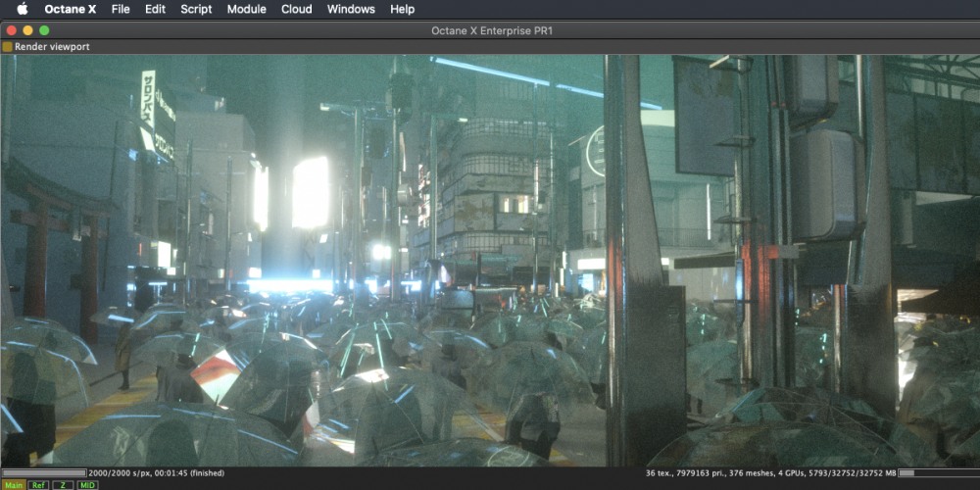The width and height of the screenshot is (980, 490).
Task: Open the Cloud menu
Action: point(296,9)
